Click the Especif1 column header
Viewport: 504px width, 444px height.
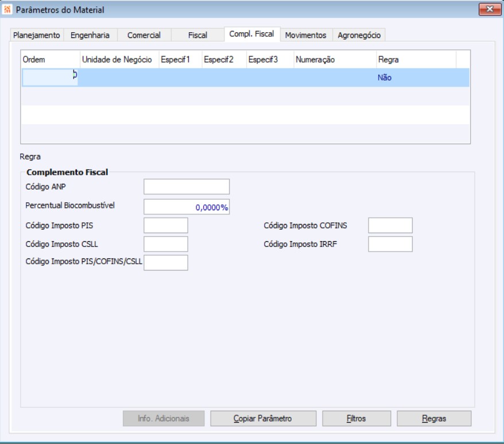pos(180,60)
